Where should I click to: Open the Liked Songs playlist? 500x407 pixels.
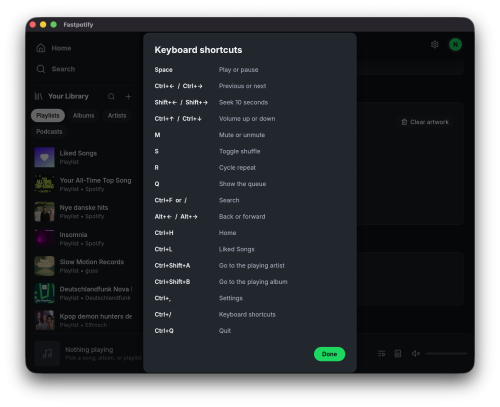pos(83,157)
